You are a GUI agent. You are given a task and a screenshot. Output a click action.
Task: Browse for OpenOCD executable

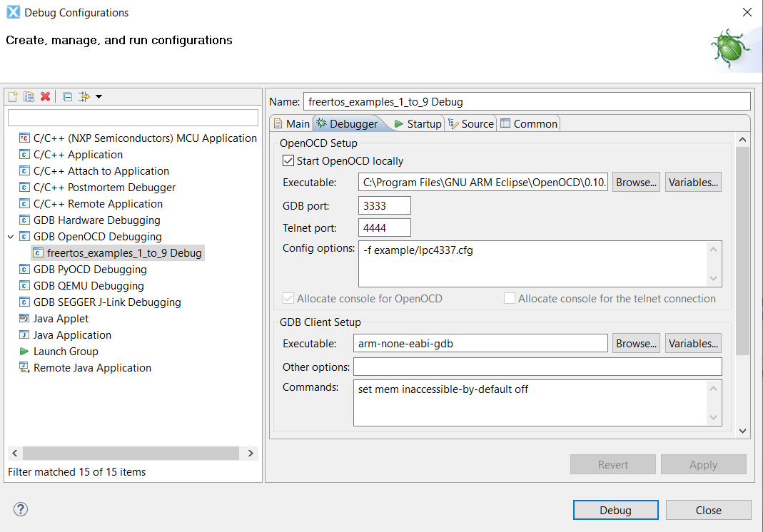[x=636, y=183]
